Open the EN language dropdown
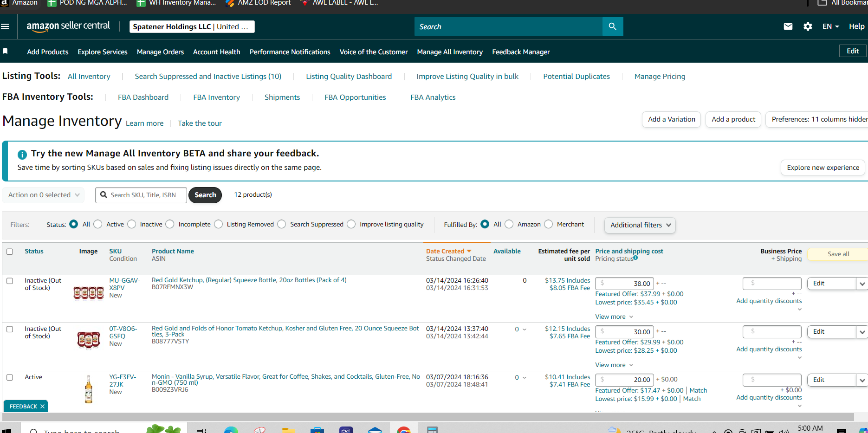Screen dimensions: 868x433 tap(830, 26)
